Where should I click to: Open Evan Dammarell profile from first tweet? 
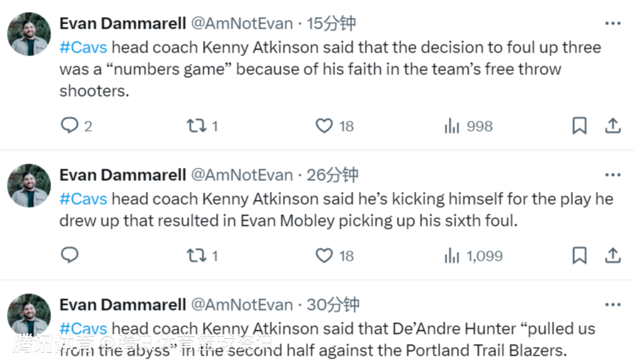123,23
